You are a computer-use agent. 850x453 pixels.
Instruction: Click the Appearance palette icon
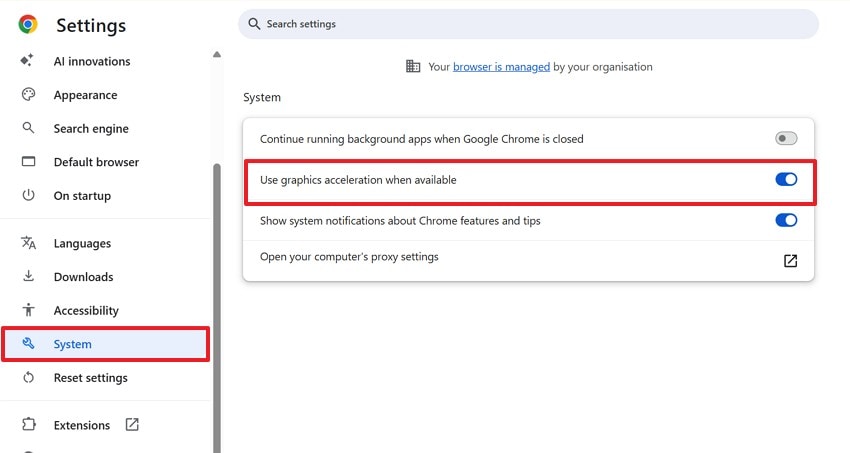pyautogui.click(x=28, y=94)
